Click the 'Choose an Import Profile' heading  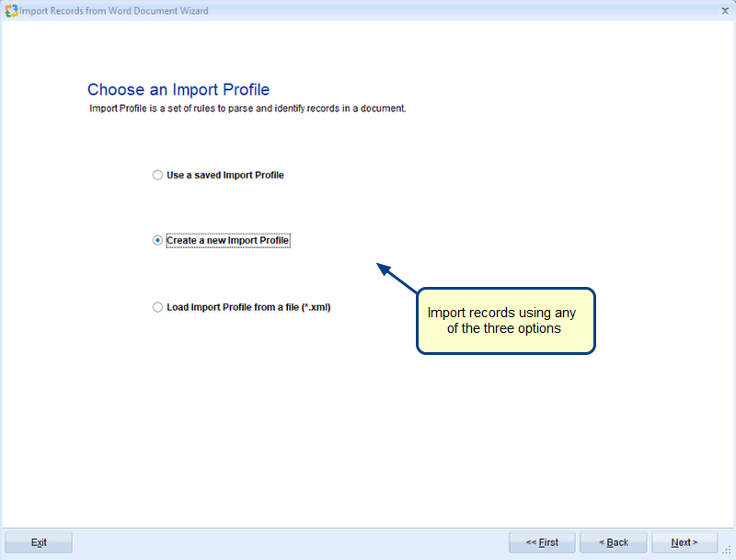178,90
